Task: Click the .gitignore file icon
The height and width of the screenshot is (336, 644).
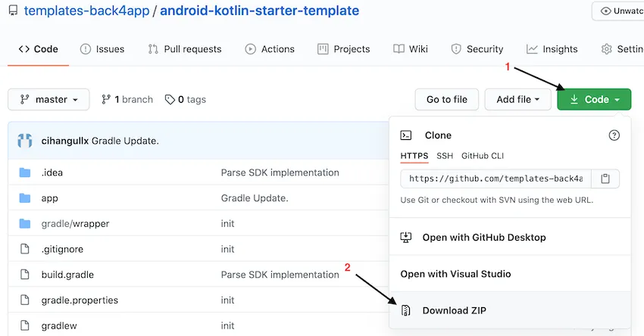Action: pos(25,249)
